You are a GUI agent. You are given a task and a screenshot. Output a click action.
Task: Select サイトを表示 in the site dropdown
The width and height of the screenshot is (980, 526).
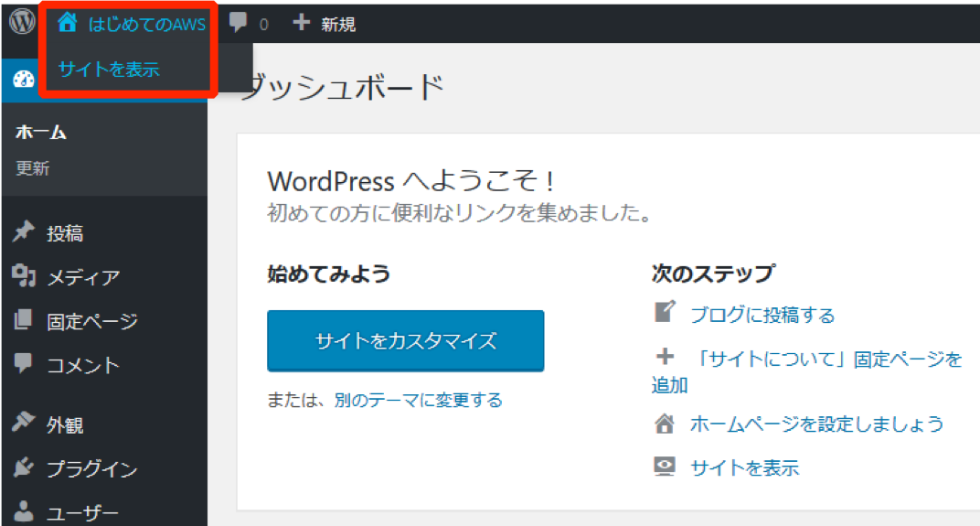coord(109,69)
